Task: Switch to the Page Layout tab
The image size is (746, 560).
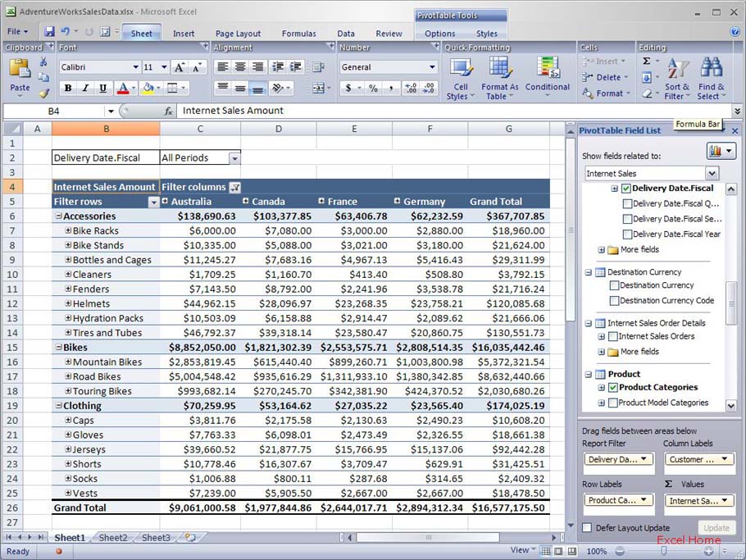Action: [238, 34]
